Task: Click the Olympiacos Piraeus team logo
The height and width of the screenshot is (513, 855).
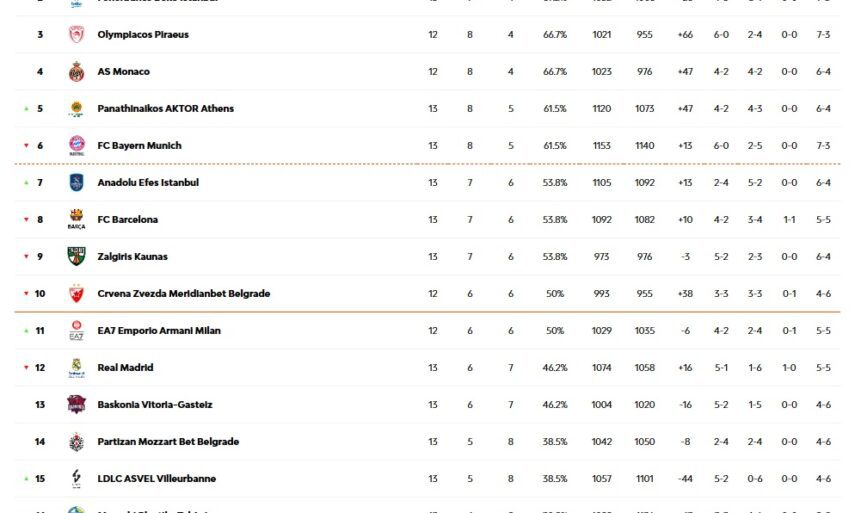Action: tap(76, 35)
